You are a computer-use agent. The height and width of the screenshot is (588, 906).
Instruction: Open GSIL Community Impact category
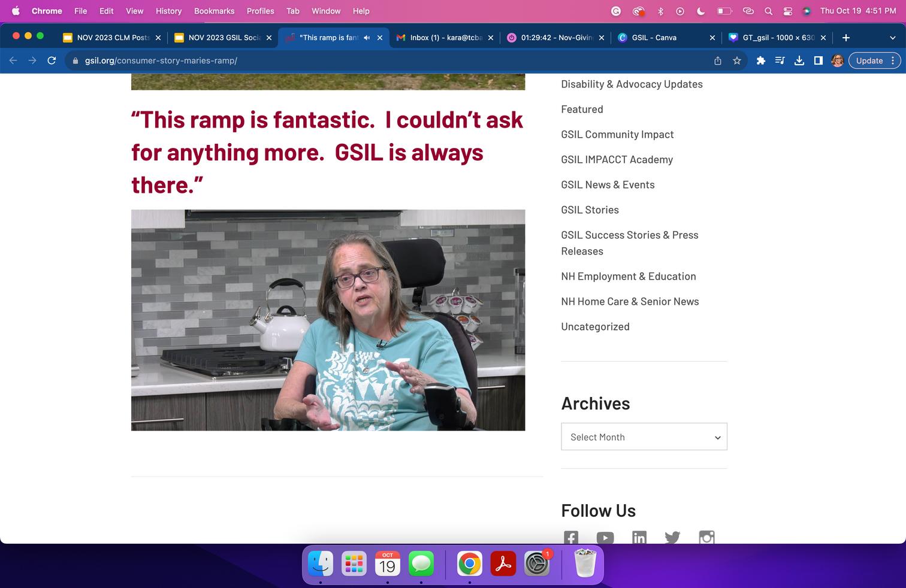[x=617, y=135]
